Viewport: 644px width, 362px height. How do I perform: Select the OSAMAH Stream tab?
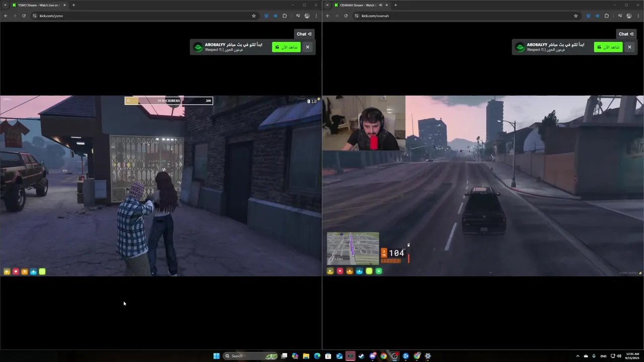pos(361,5)
